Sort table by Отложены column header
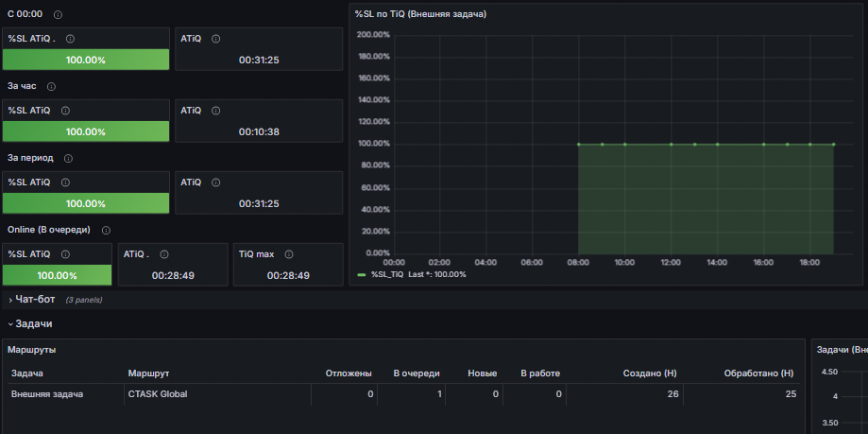The width and height of the screenshot is (868, 434). [x=349, y=373]
